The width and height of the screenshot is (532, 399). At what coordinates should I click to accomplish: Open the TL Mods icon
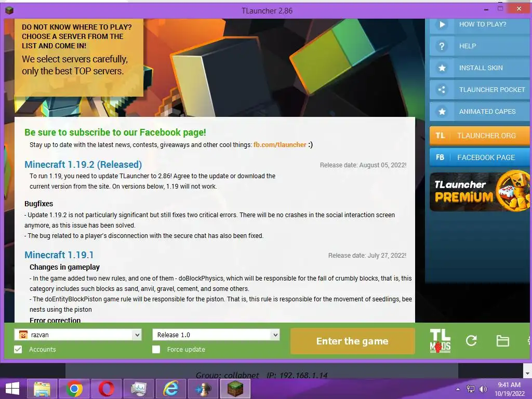tap(440, 341)
